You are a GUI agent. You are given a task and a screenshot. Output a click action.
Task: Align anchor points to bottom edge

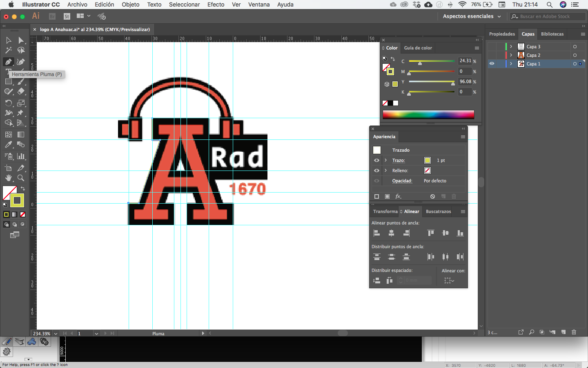[460, 233]
